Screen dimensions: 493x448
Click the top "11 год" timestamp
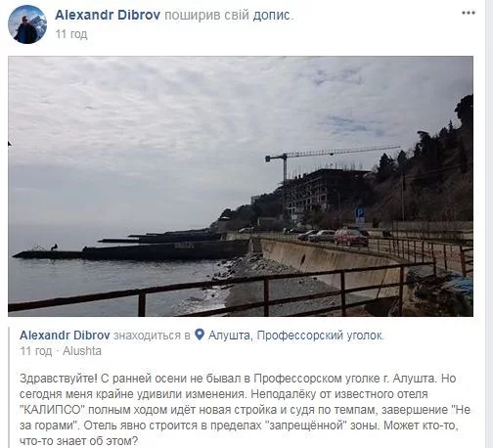71,34
